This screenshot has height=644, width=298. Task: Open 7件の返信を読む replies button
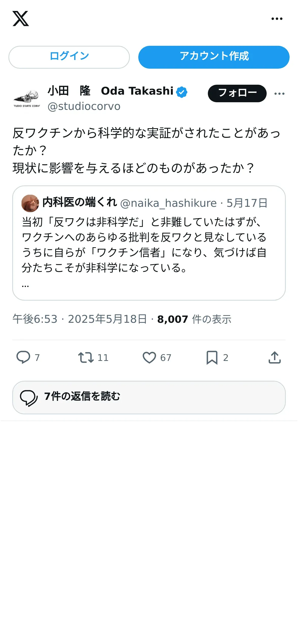pyautogui.click(x=149, y=397)
